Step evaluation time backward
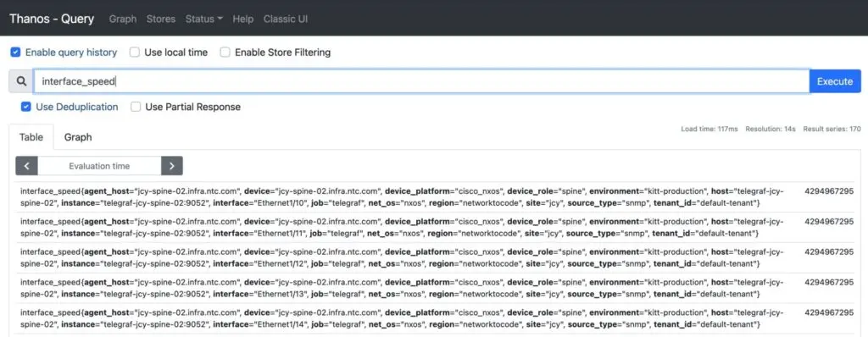868x337 pixels. click(x=26, y=165)
